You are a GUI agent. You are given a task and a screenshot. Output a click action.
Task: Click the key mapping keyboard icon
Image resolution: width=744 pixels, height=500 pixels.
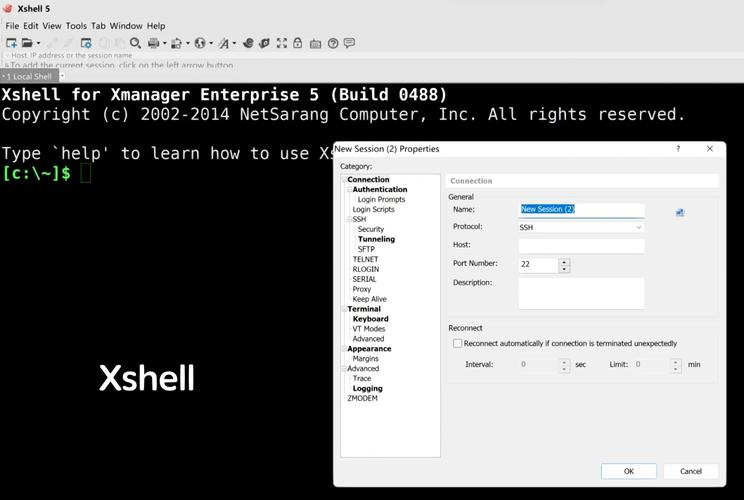[316, 44]
